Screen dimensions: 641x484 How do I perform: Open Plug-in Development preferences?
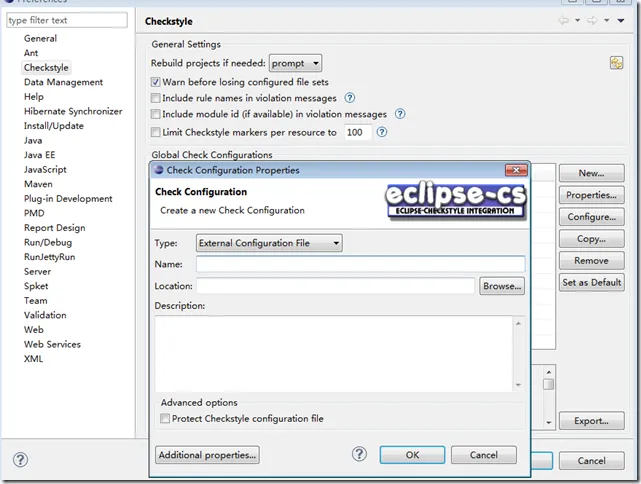(68, 199)
